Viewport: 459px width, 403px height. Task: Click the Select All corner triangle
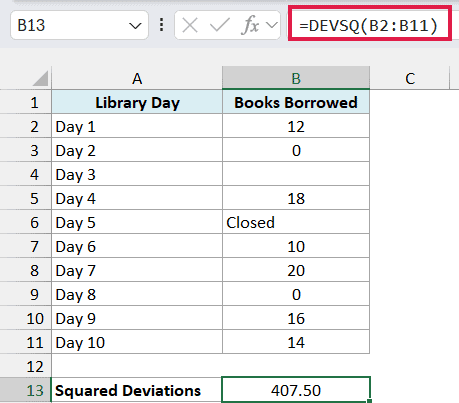(40, 79)
